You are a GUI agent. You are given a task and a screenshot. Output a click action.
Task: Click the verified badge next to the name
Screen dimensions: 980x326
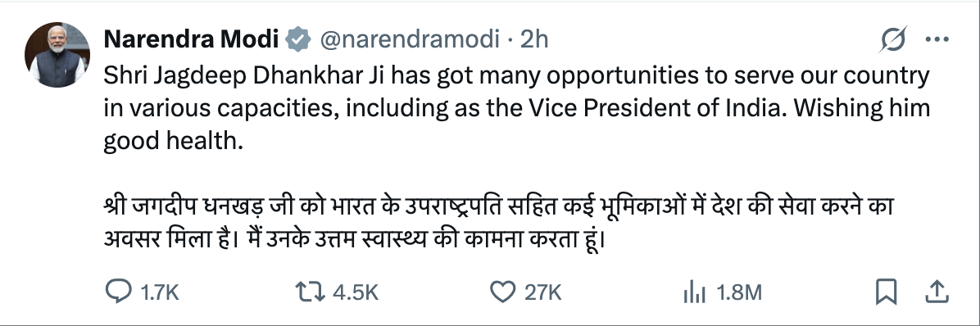298,39
